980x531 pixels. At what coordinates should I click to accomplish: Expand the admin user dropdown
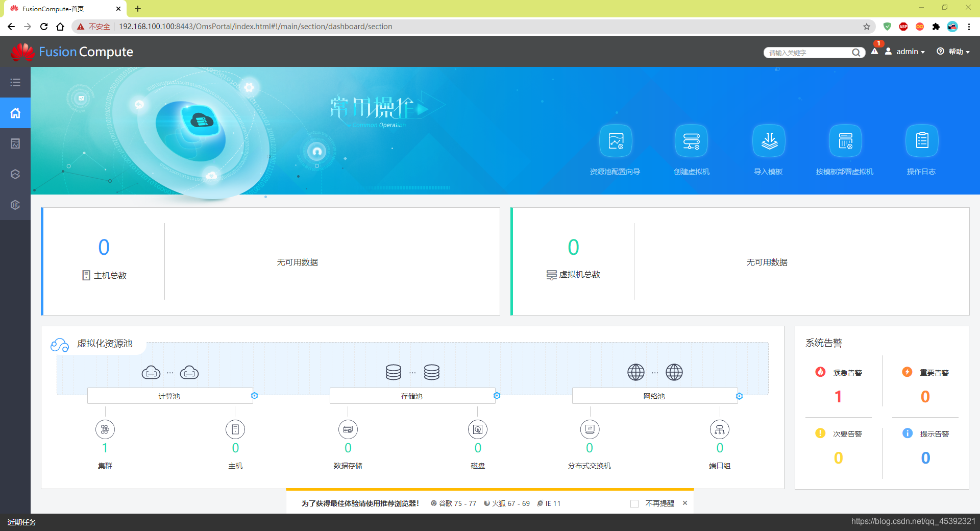[x=905, y=52]
